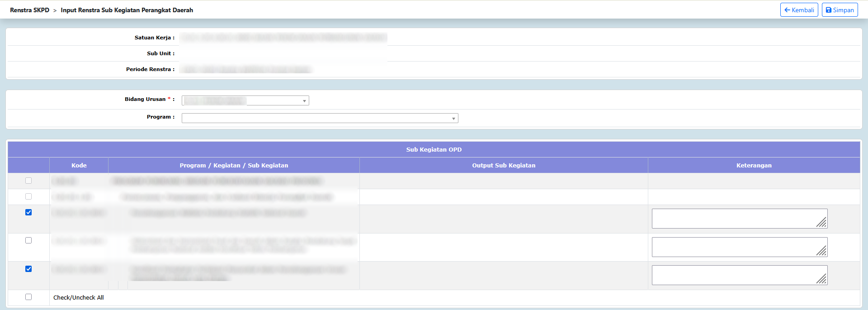Click Input Renstra Sub Kegiatan breadcrumb text
868x310 pixels.
[127, 10]
